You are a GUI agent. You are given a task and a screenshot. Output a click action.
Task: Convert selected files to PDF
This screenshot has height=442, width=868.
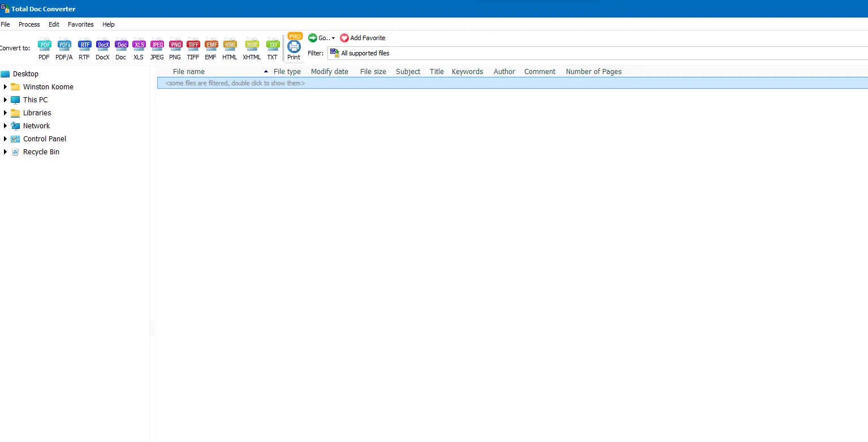[x=44, y=47]
